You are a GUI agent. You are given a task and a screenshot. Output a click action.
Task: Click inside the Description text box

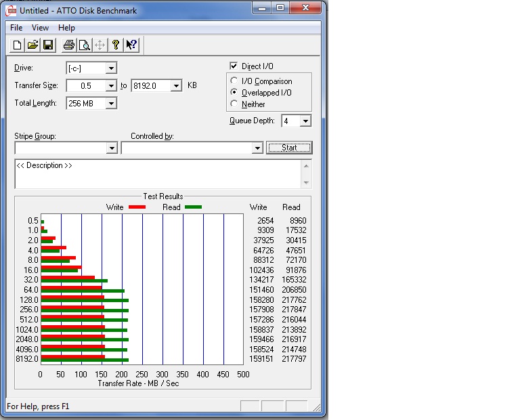click(x=158, y=174)
